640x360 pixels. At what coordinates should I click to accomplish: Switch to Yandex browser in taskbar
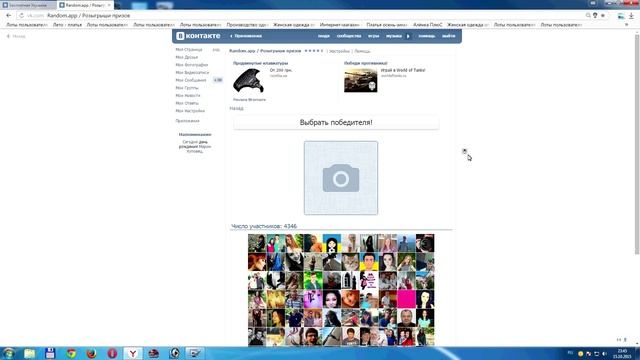pos(133,353)
